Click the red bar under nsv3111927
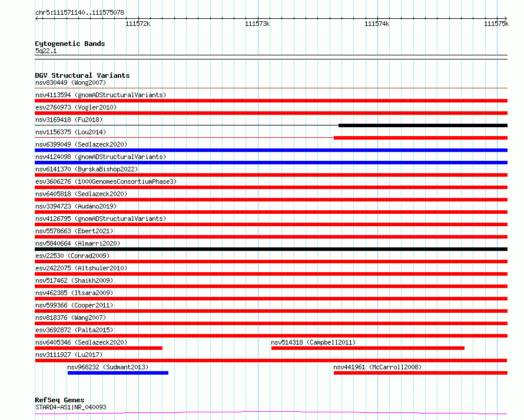Screen dimensions: 524x420 point(271,361)
